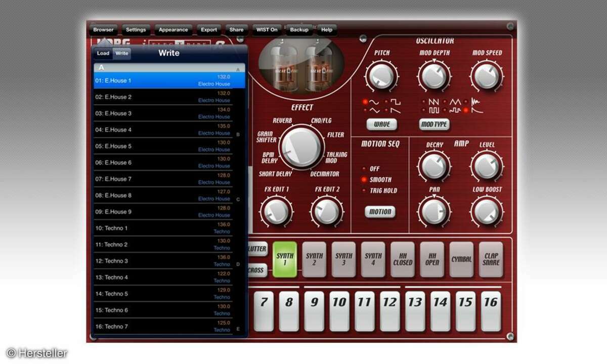Click the Amp Level knob

pyautogui.click(x=487, y=166)
